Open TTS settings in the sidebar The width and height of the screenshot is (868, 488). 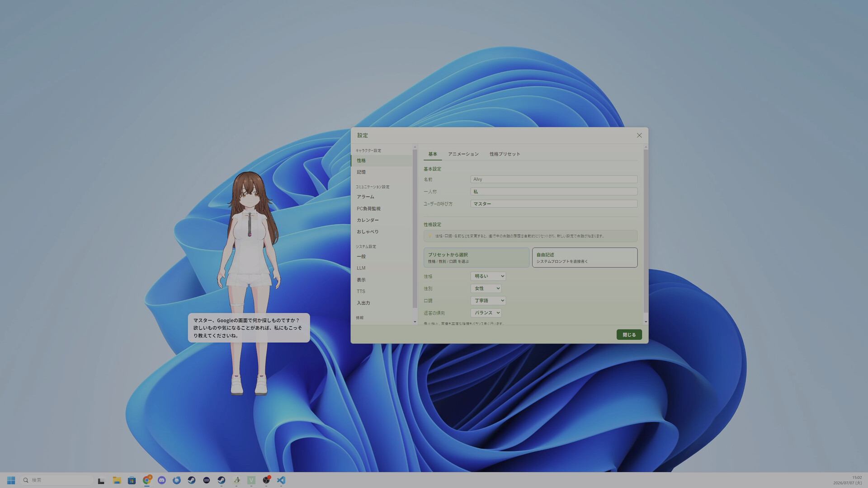(382, 291)
